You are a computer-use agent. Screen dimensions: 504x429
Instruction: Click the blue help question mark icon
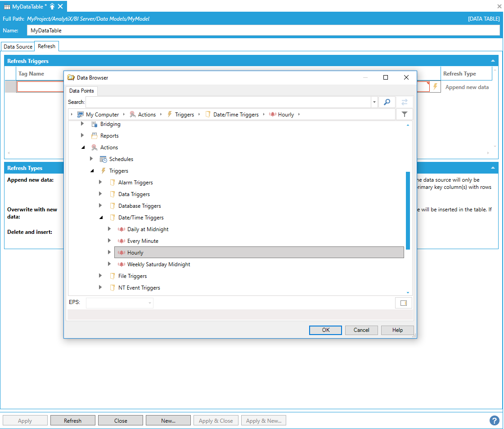click(494, 420)
